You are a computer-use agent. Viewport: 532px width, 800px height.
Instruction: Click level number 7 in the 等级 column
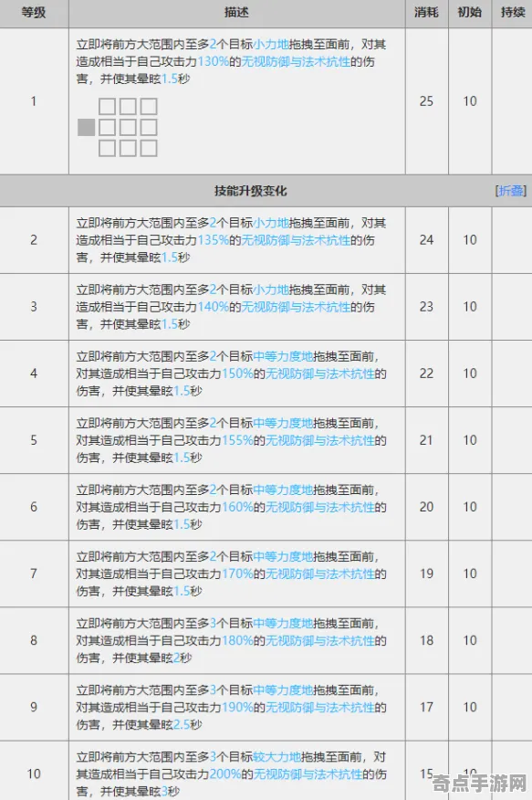34,574
